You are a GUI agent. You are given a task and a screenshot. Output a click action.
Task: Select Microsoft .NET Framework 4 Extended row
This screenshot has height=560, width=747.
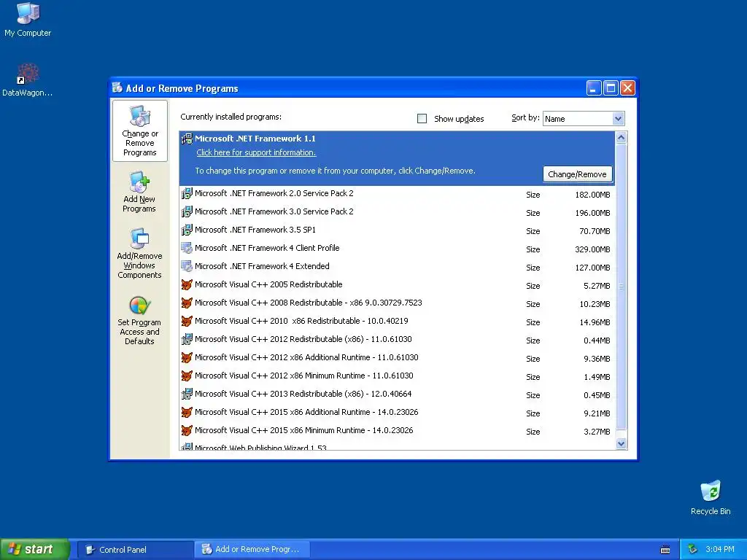click(x=398, y=267)
